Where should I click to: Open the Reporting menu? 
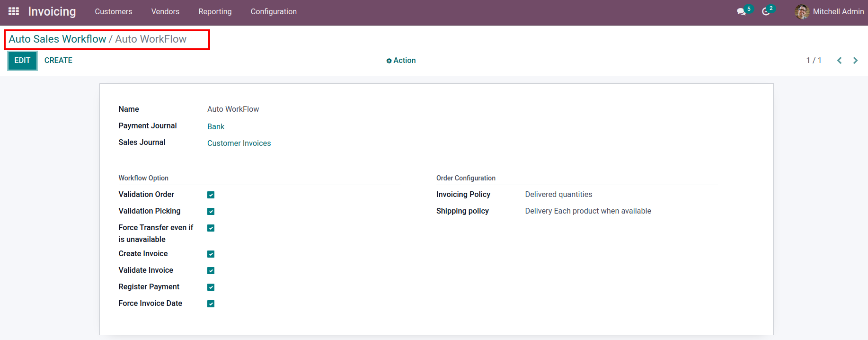[x=215, y=12]
